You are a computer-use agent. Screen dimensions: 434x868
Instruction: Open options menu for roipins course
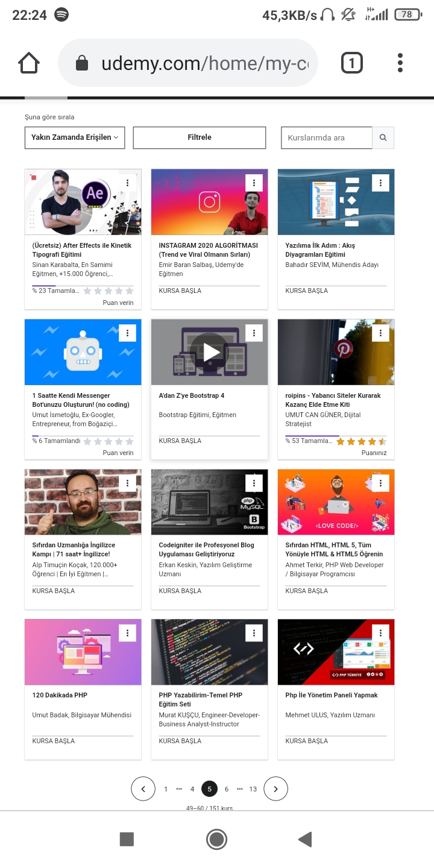(x=380, y=333)
